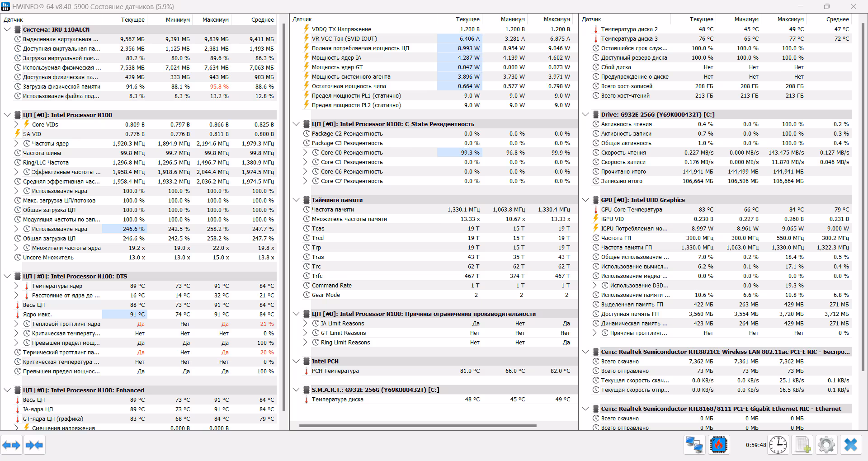This screenshot has height=461, width=868.
Task: Expand the Core VIDs row
Action: (16, 124)
